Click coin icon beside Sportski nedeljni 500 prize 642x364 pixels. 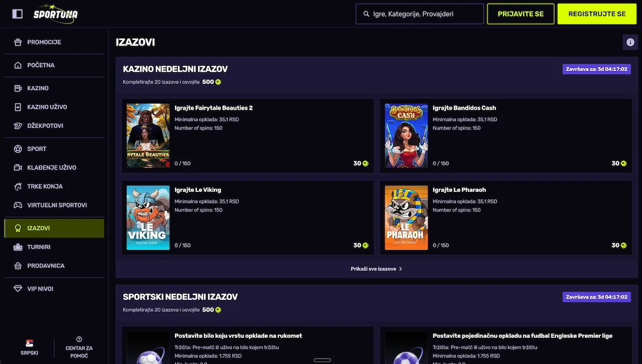pos(218,309)
